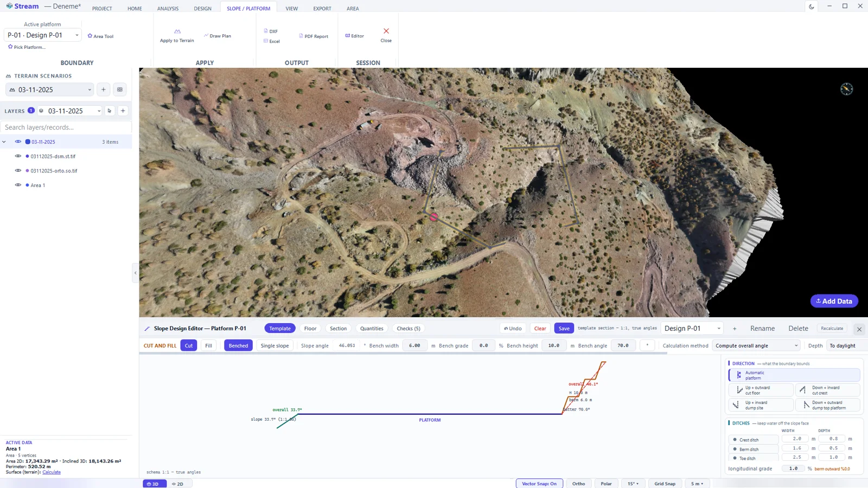Open the slope Editor icon
The image size is (868, 488).
pos(347,36)
